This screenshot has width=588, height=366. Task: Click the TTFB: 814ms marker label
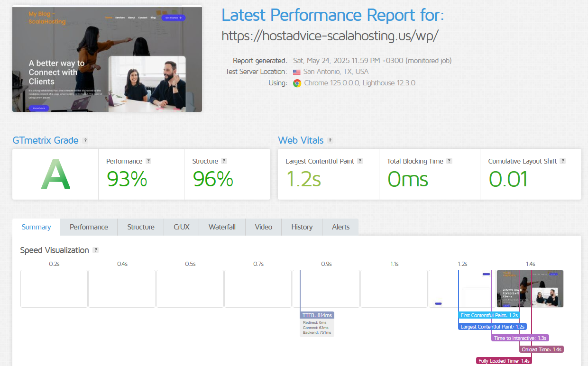(317, 315)
